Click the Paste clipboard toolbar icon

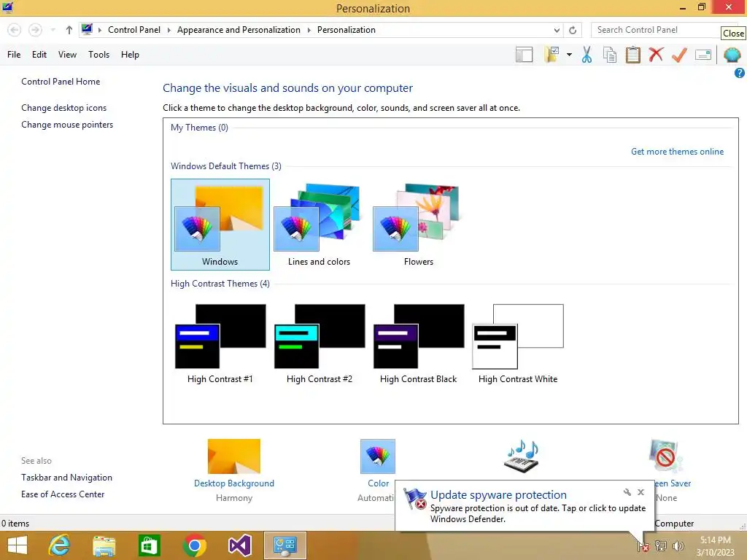[632, 55]
